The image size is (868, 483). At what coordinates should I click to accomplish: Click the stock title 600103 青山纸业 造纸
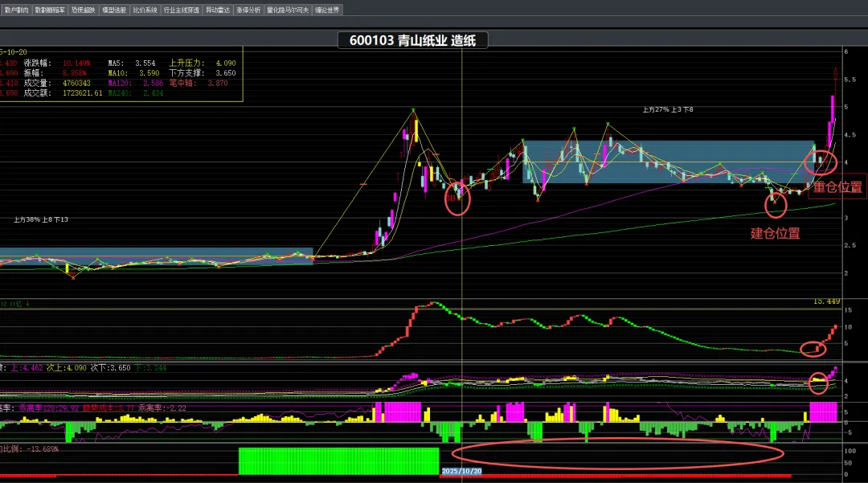[x=412, y=40]
